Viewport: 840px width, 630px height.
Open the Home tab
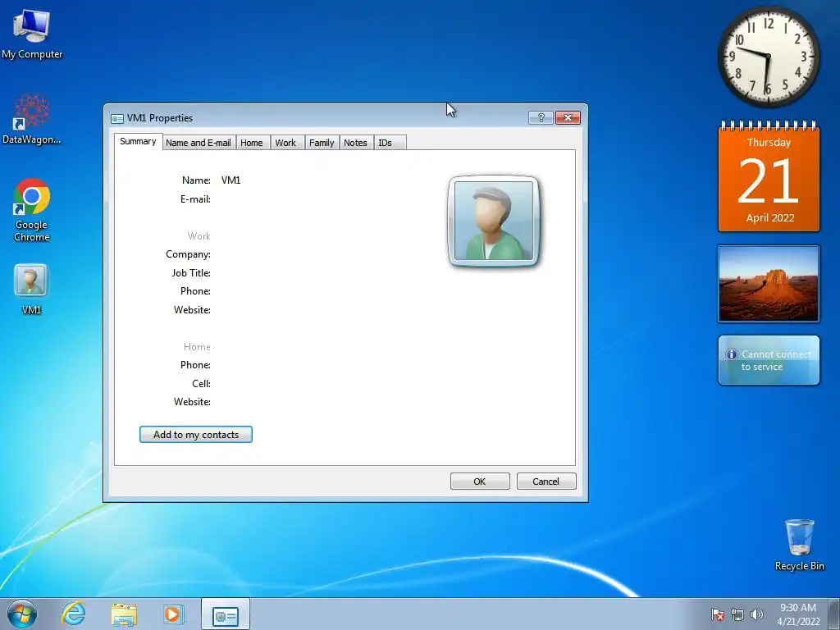click(x=252, y=143)
